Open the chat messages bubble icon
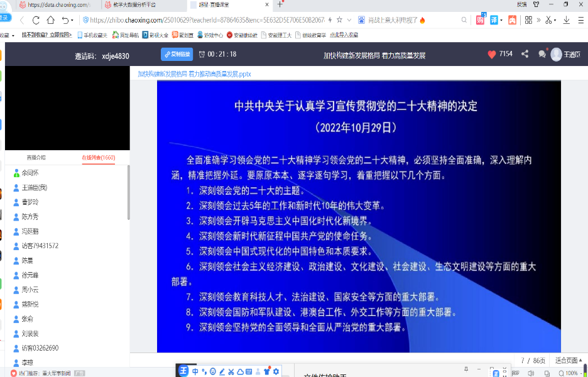This screenshot has height=377, width=588. 542,55
